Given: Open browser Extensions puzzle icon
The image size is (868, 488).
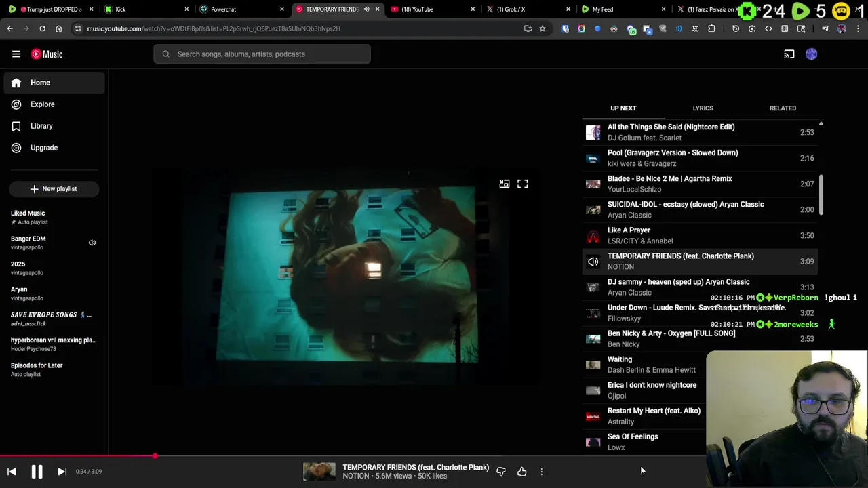Looking at the screenshot, I should pyautogui.click(x=711, y=28).
